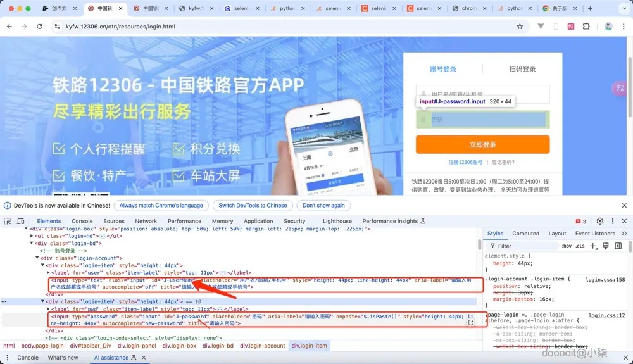
Task: Reload the 12306 login page
Action: pos(39,27)
